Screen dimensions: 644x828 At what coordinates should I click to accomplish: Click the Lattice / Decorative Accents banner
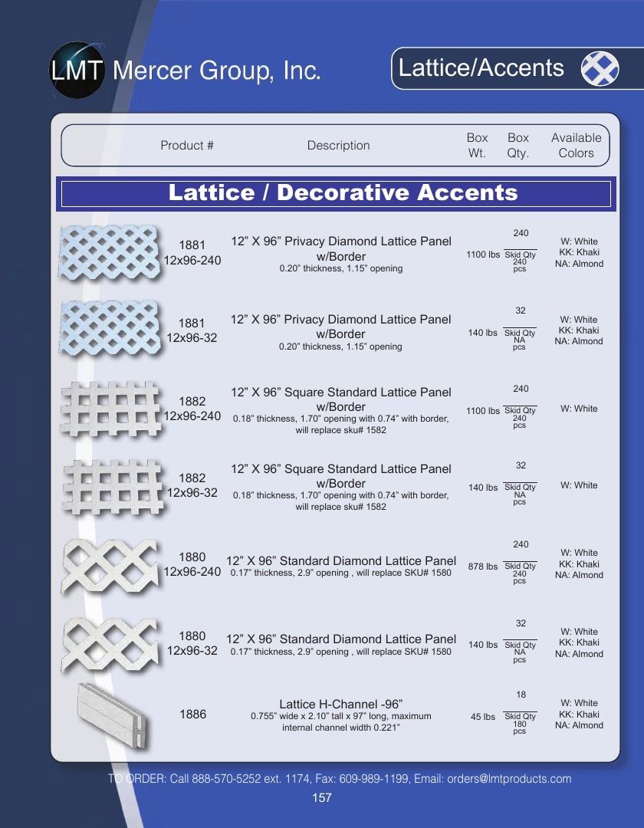click(337, 193)
